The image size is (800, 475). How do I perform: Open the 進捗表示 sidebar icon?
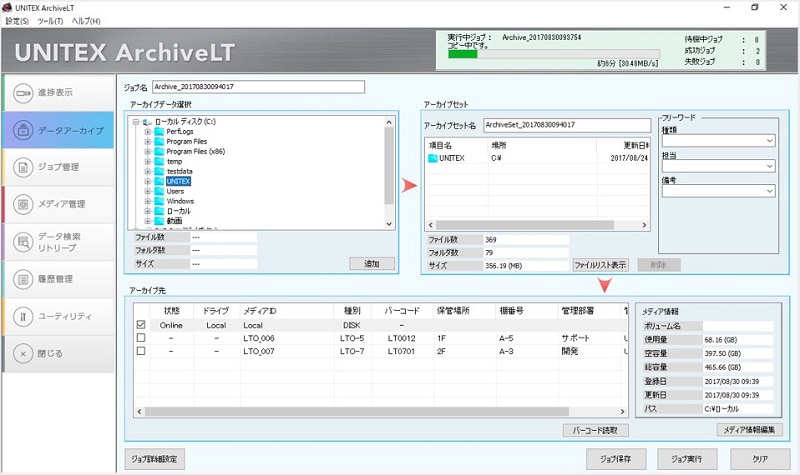point(23,93)
